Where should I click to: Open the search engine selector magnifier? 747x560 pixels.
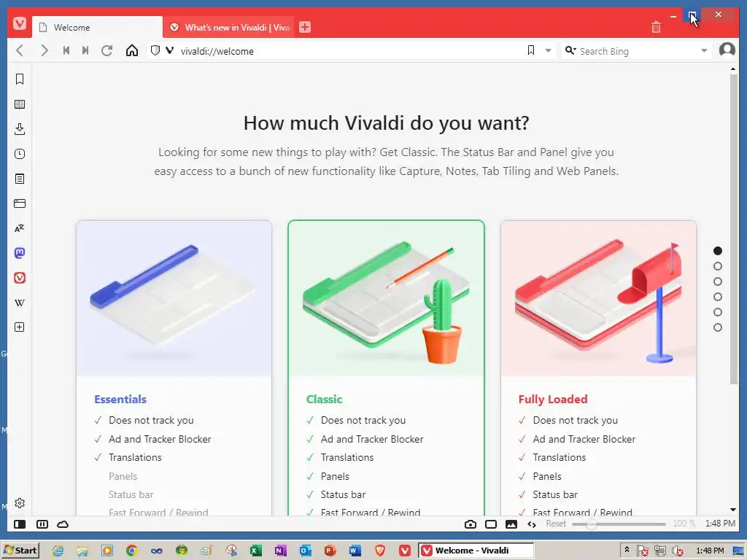click(x=570, y=50)
